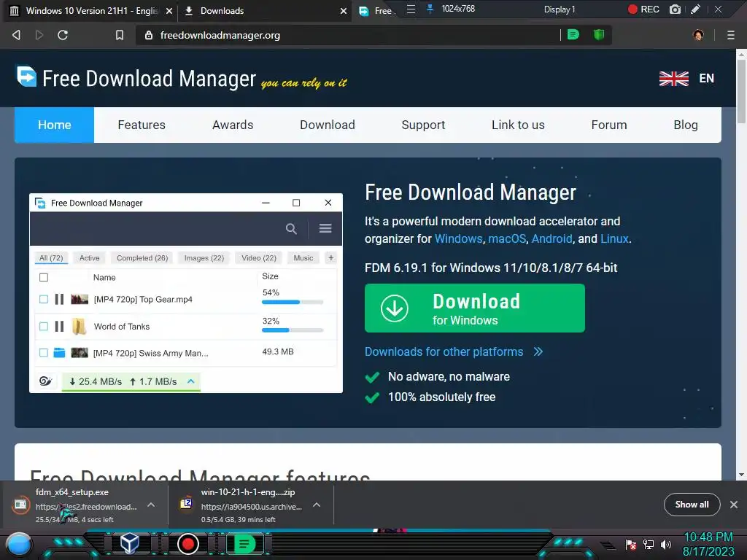Click the 54% progress bar for Top Gear
This screenshot has width=747, height=560.
[293, 302]
